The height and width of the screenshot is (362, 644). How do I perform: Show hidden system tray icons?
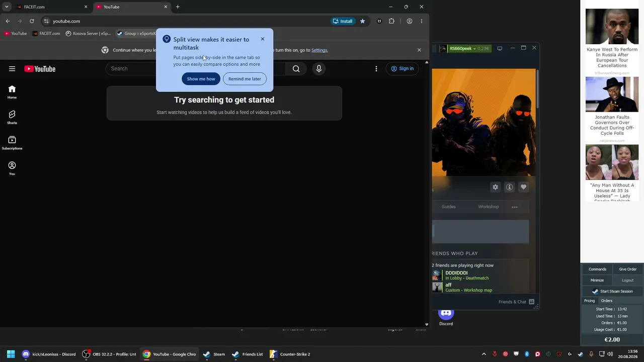484,354
